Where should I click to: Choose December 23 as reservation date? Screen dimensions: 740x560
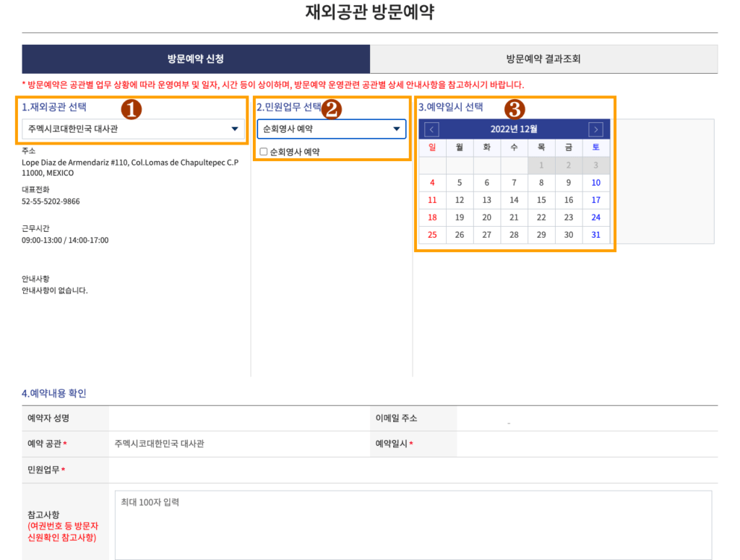tap(569, 217)
